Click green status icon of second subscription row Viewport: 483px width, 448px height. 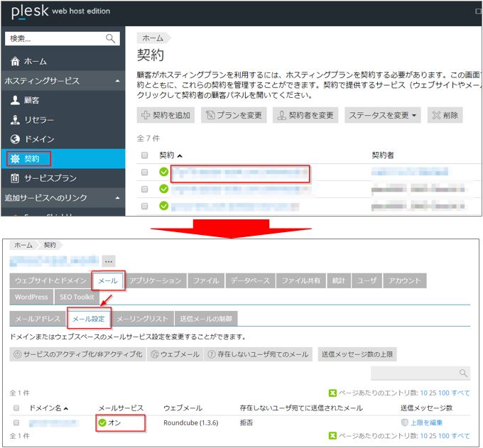(x=163, y=189)
